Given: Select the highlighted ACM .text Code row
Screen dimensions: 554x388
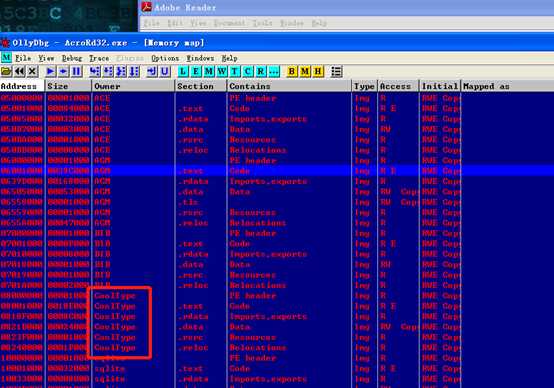Looking at the screenshot, I should (x=277, y=171).
